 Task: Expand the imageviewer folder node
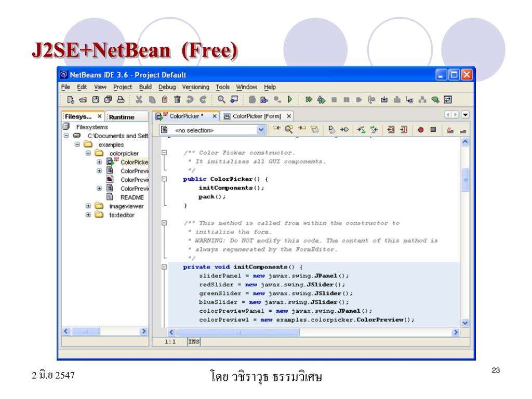click(88, 206)
